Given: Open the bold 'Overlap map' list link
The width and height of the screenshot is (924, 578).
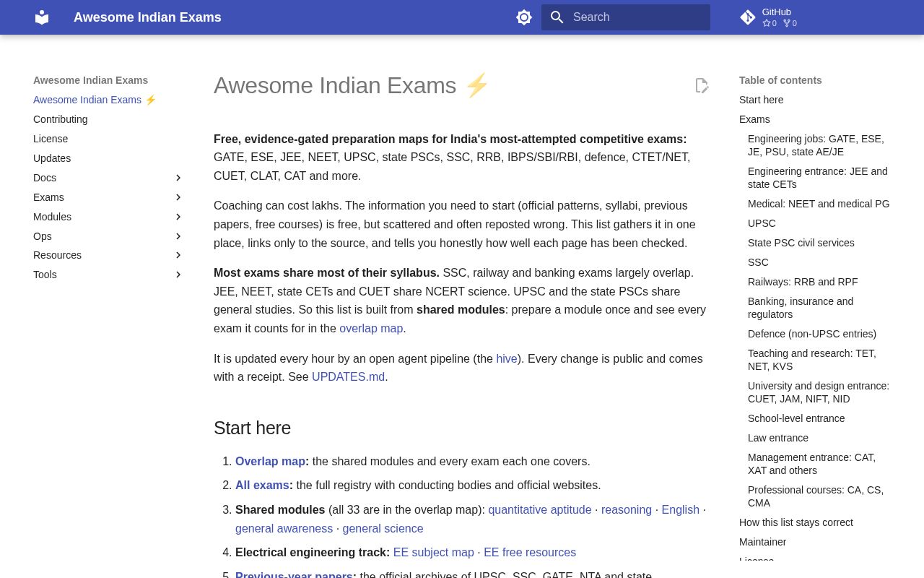Looking at the screenshot, I should [x=271, y=461].
